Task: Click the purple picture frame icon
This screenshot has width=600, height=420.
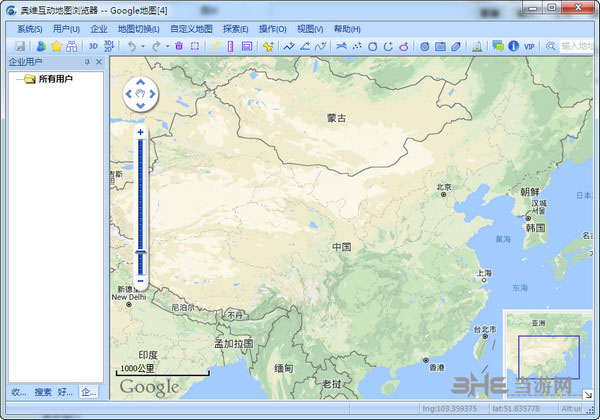Action: coord(247,46)
